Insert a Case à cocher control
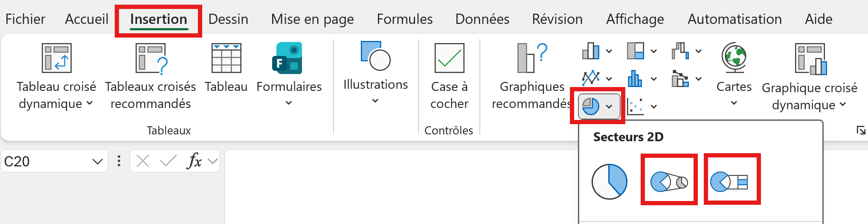This screenshot has height=224, width=868. coord(449,58)
